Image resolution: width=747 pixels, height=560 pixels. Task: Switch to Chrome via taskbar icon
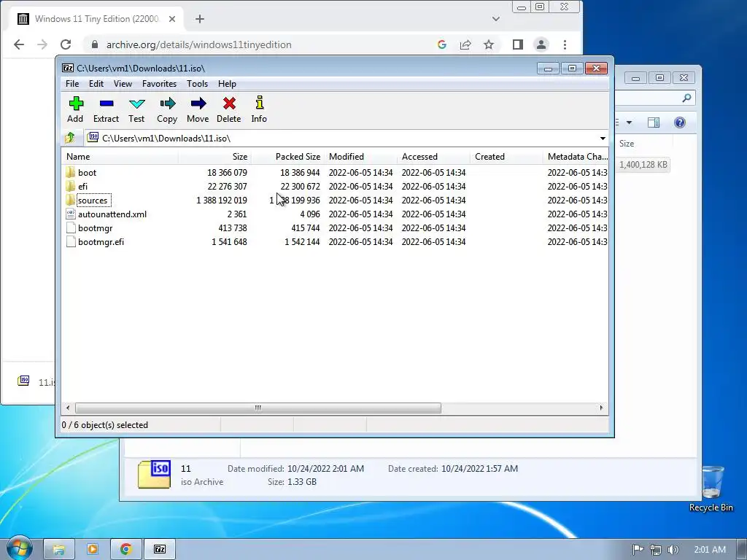click(125, 550)
